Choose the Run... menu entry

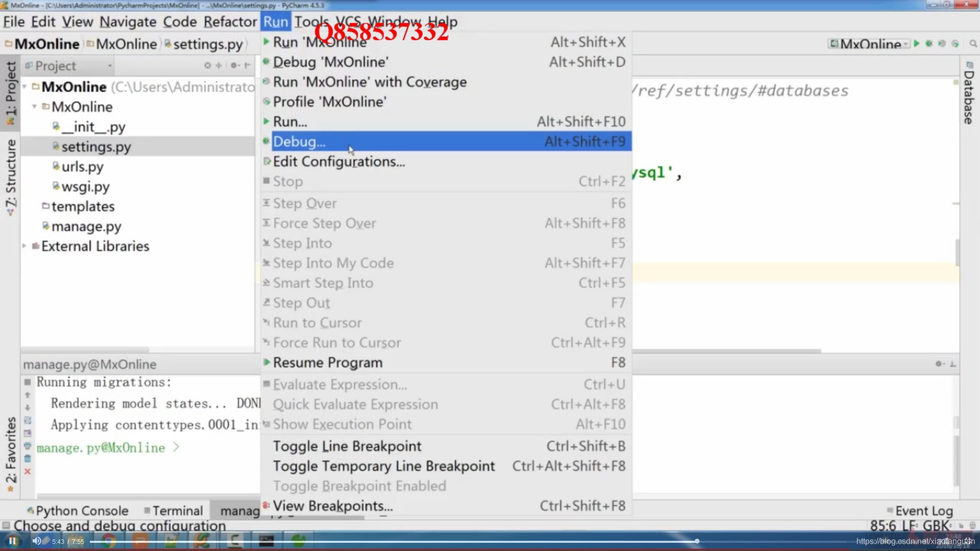click(446, 121)
